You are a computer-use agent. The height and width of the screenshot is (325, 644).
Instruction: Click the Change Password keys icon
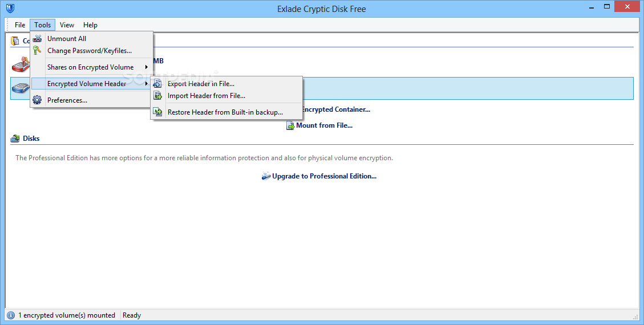click(38, 51)
